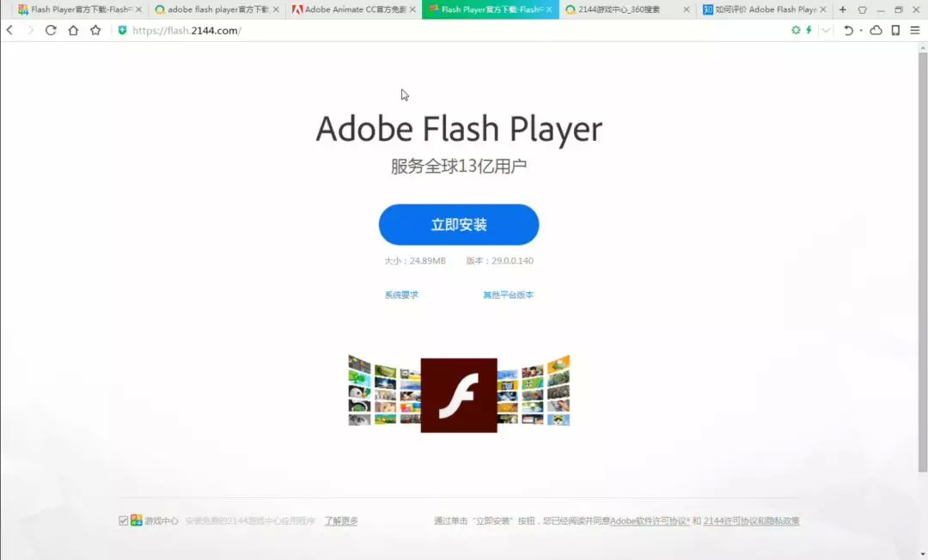Close the Adobe Animate CC tab

pos(412,9)
